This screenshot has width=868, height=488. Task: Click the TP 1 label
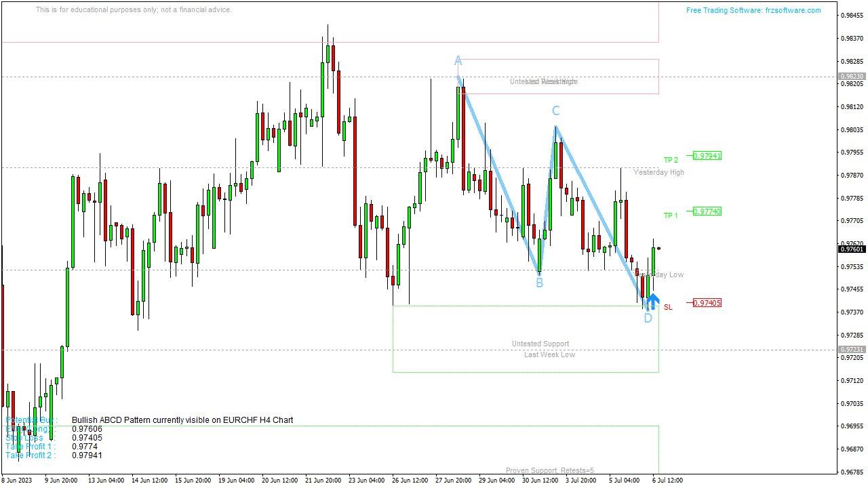[671, 216]
